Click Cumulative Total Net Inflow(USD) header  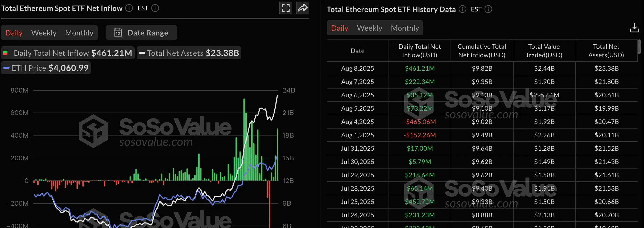click(x=482, y=51)
